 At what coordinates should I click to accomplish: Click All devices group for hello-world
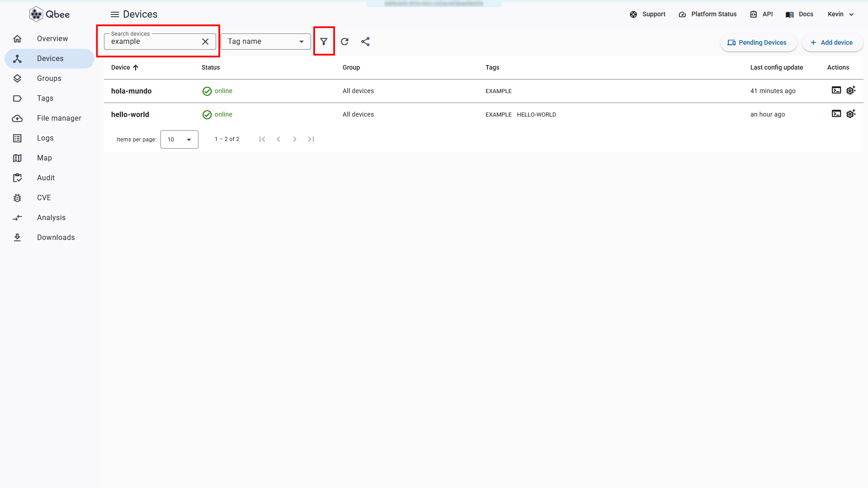358,115
